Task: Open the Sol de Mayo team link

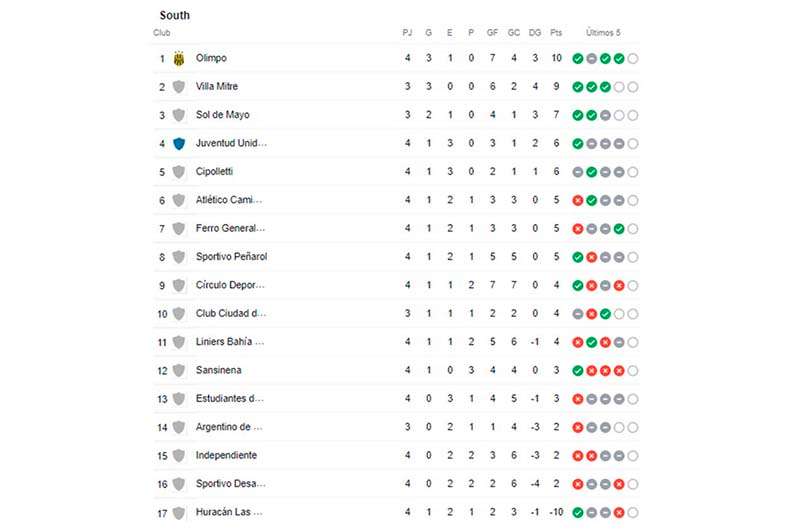Action: click(x=222, y=115)
